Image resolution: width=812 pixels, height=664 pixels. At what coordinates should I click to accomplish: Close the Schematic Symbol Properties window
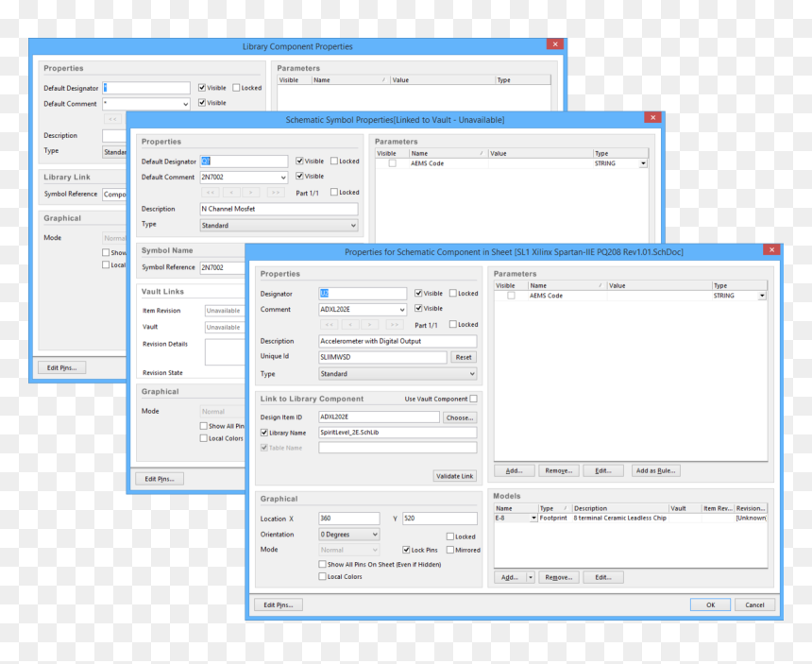(x=653, y=117)
